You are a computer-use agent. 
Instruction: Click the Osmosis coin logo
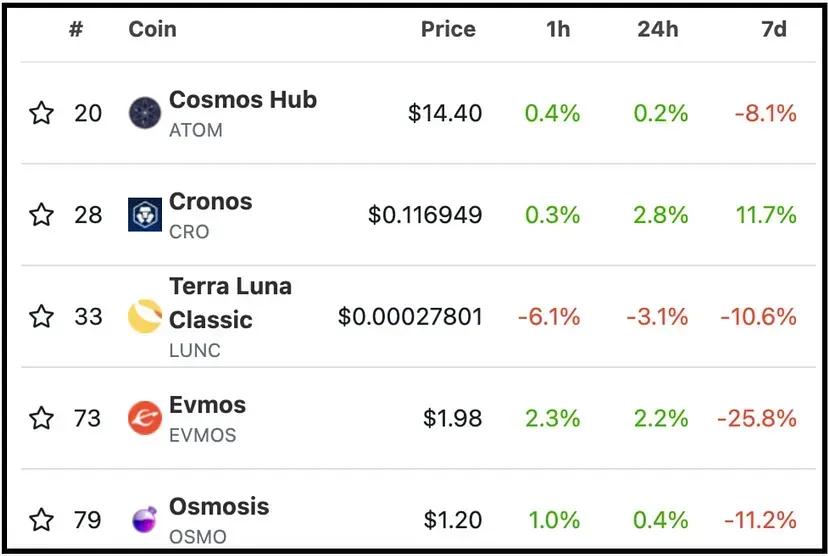point(145,520)
